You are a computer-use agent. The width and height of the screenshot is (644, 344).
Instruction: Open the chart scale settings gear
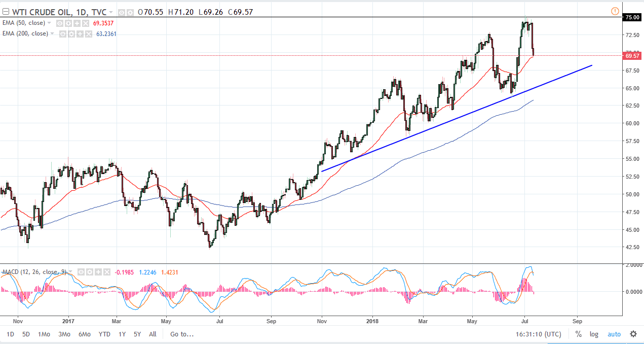633,334
